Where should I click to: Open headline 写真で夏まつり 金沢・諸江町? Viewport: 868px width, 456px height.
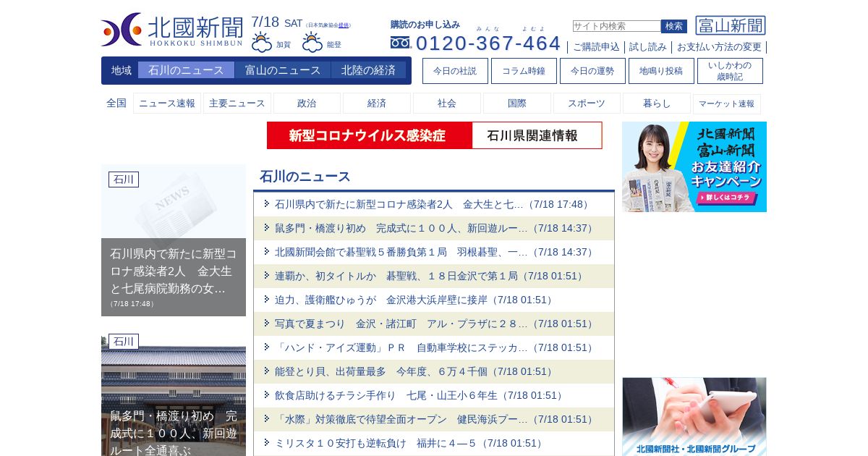tap(435, 324)
